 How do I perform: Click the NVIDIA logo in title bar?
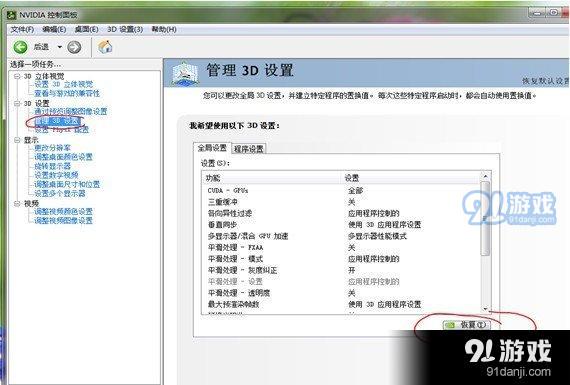pos(12,15)
